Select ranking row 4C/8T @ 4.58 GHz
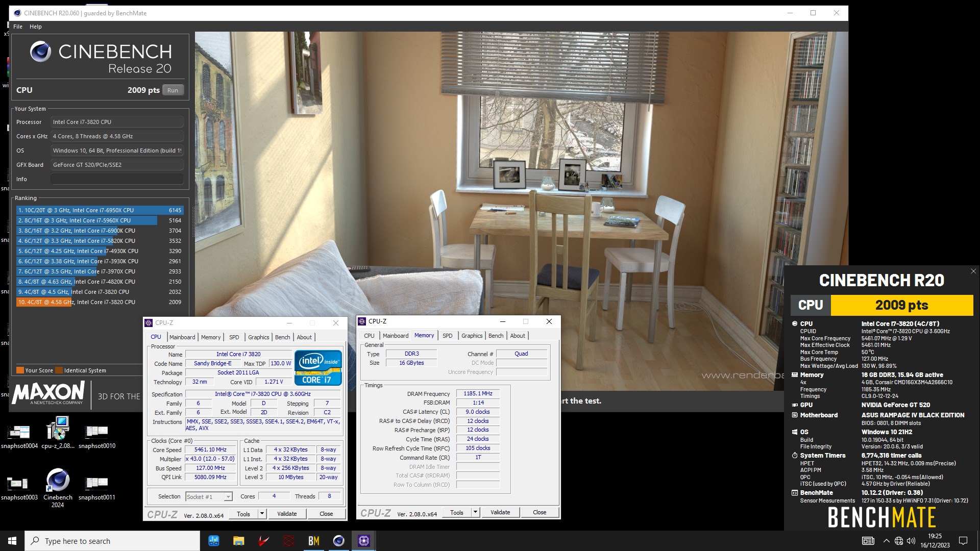The width and height of the screenshot is (980, 551). click(100, 302)
